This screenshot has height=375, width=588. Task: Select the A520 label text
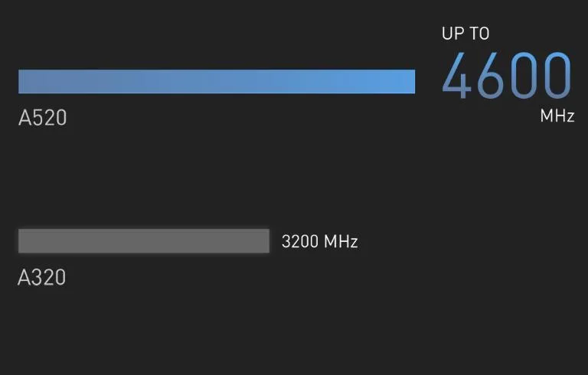(43, 118)
